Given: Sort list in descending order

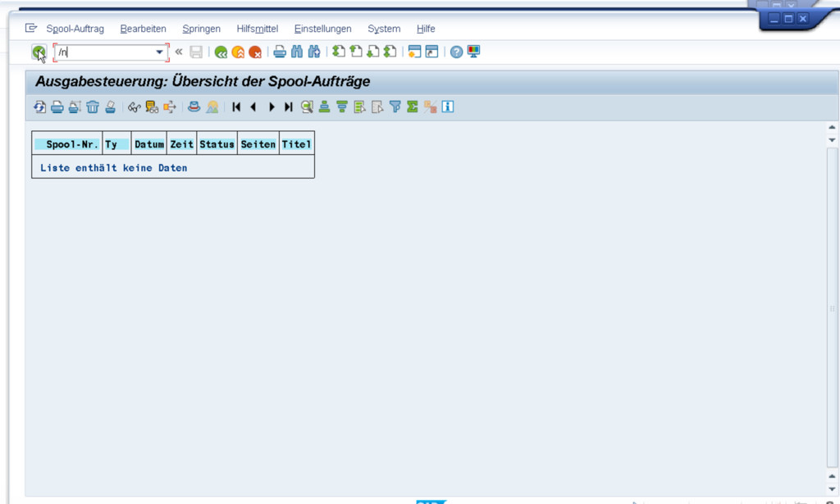Looking at the screenshot, I should click(342, 107).
